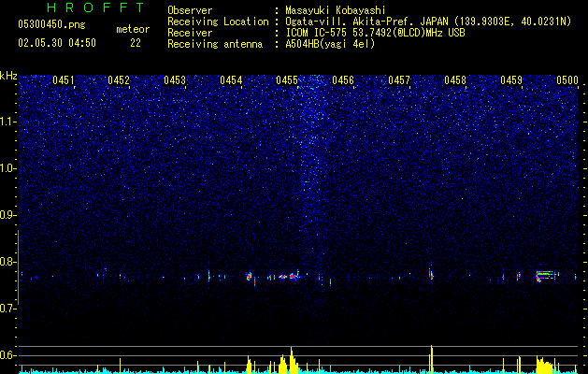Click the tall yellow power spike near 0457.5

(x=432, y=359)
